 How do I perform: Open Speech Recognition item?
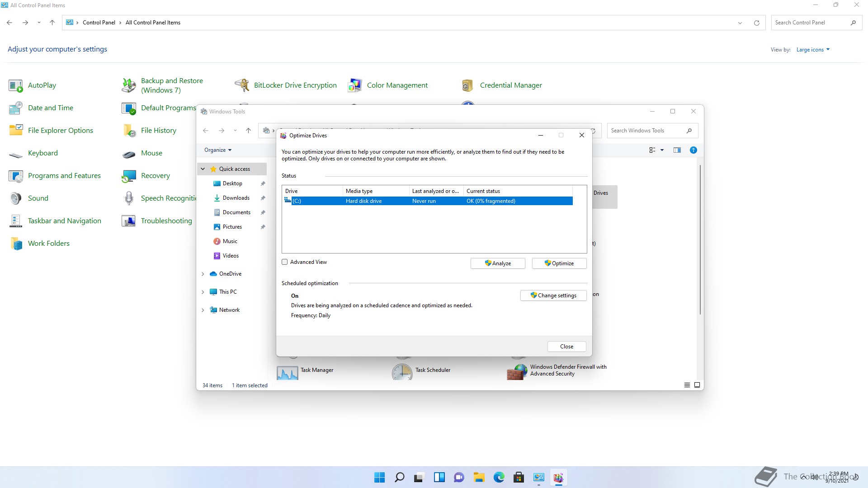click(x=159, y=198)
